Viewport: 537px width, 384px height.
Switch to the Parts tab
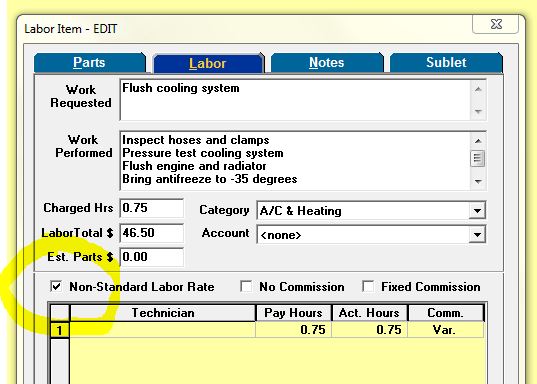(x=90, y=63)
